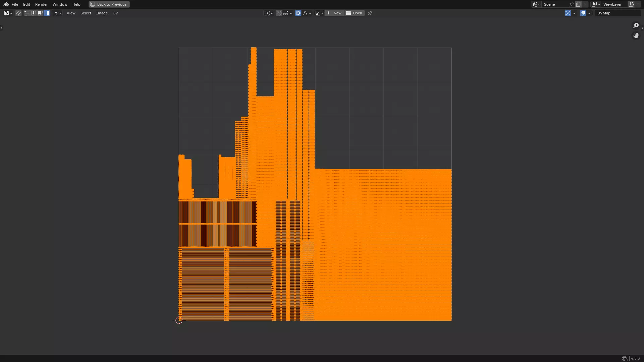The image size is (644, 362).
Task: Create new scene copy icon
Action: point(579,4)
